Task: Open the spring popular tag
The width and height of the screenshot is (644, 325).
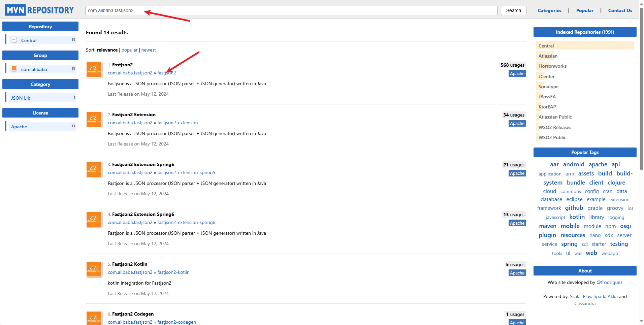Action: (x=569, y=244)
